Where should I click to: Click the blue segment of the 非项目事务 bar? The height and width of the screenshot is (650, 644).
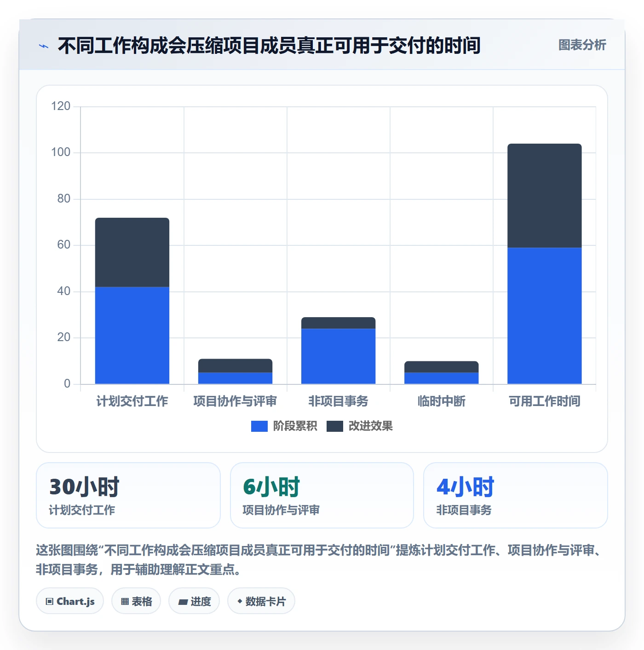point(338,356)
